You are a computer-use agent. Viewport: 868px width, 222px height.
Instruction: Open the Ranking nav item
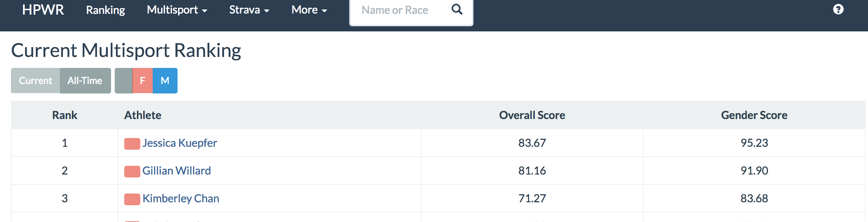[106, 10]
